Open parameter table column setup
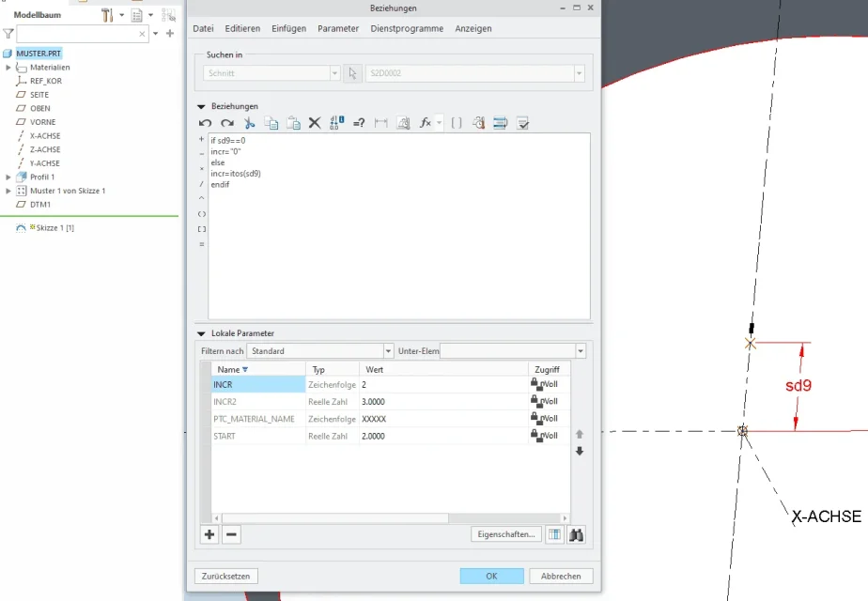Viewport: 868px width, 601px height. [554, 534]
